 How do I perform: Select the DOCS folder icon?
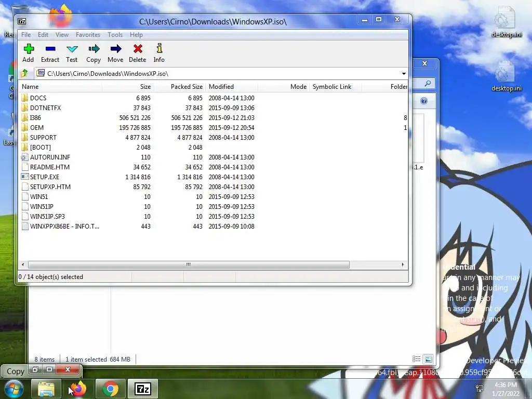[24, 98]
